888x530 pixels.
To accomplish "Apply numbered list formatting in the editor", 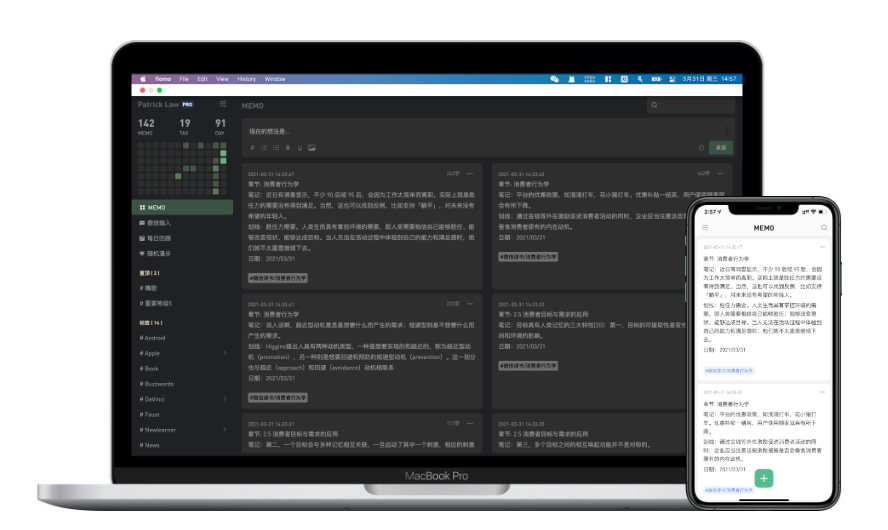I will [x=276, y=148].
